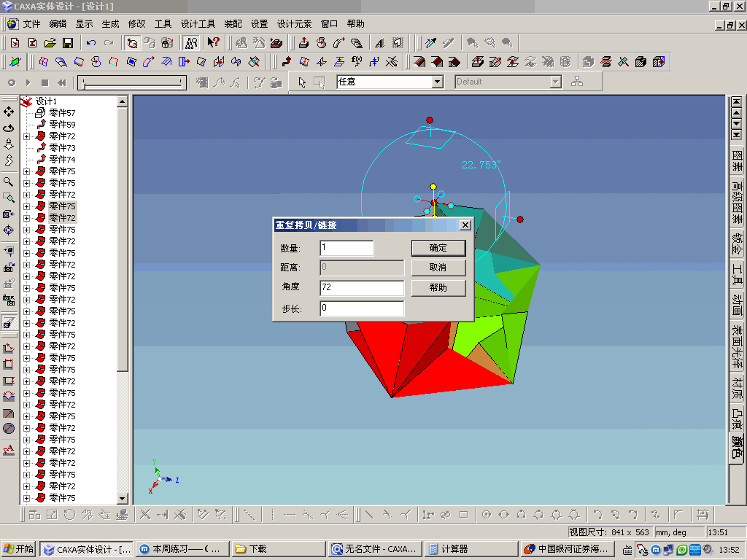Viewport: 747px width, 560px height.
Task: Click the 角度 input field
Action: coord(362,287)
